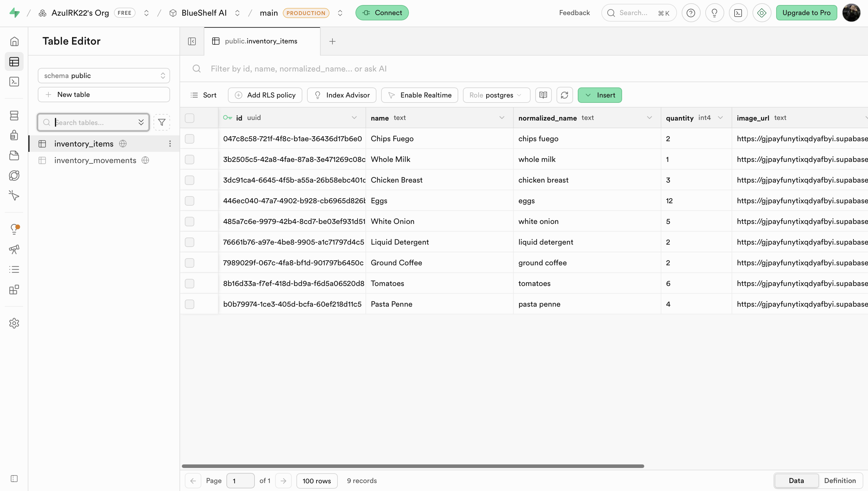Open Project Settings gear icon
Image resolution: width=868 pixels, height=491 pixels.
(x=14, y=323)
